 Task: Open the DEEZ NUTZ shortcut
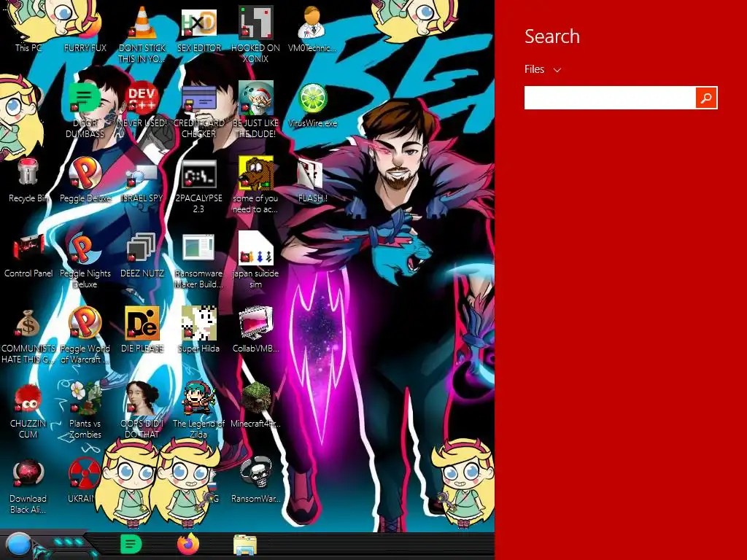point(142,248)
